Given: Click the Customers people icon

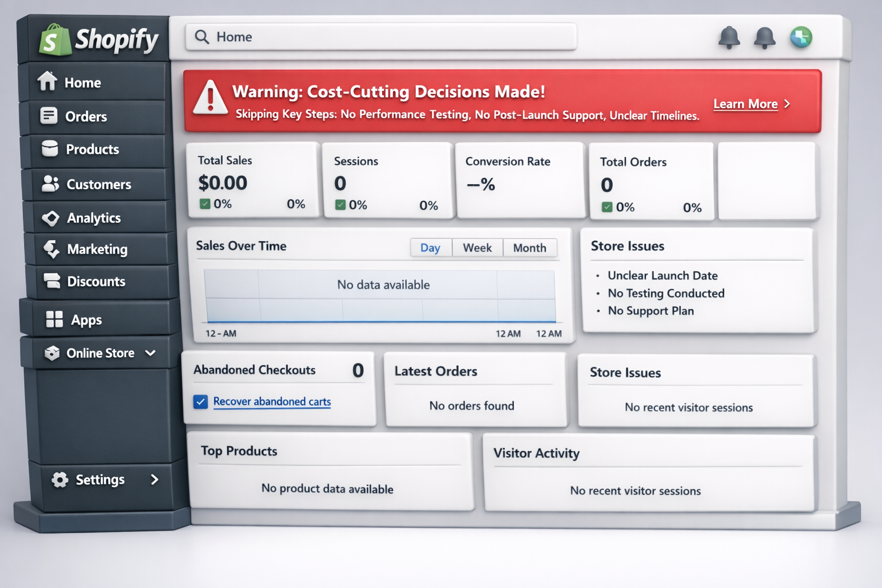Looking at the screenshot, I should (x=51, y=184).
